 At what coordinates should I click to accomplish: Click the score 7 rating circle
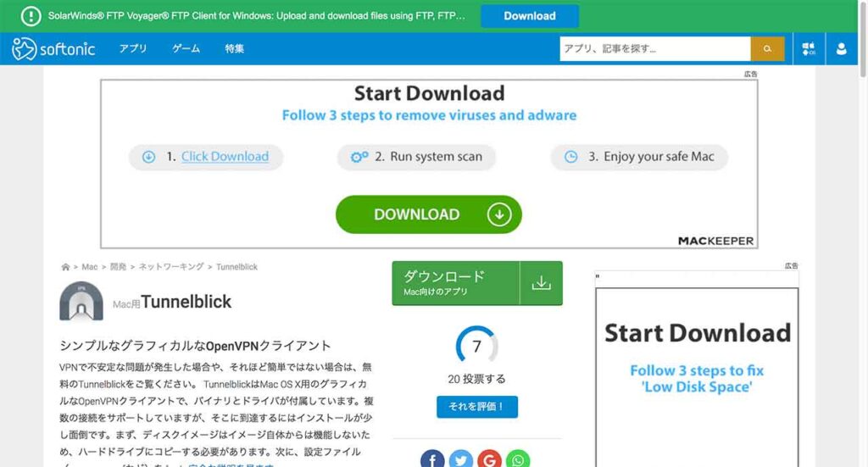click(x=476, y=346)
